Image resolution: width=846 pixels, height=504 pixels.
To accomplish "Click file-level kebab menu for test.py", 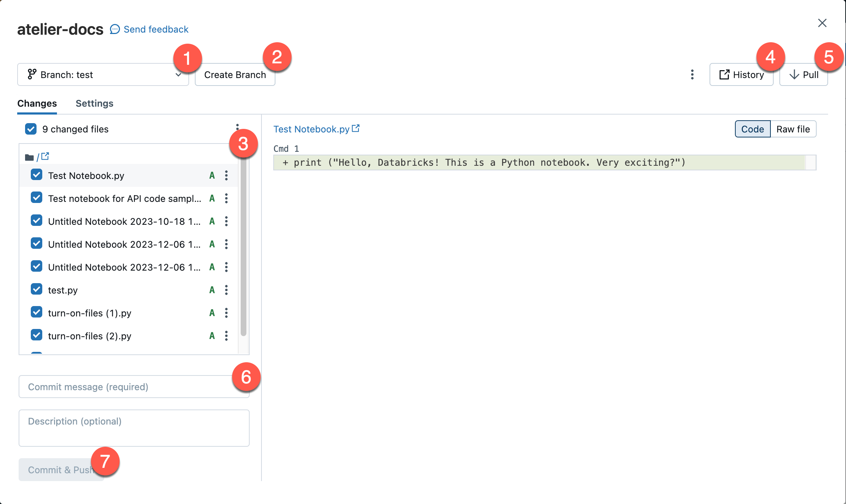I will pos(226,290).
